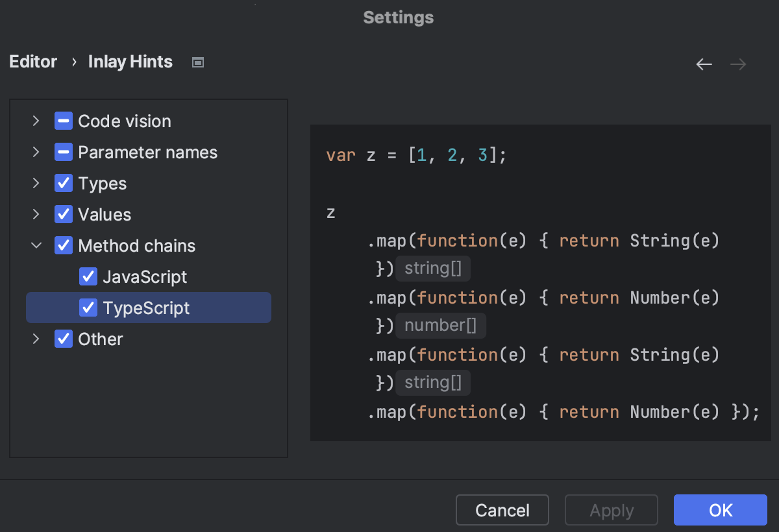Click the forward navigation arrow

[x=737, y=64]
